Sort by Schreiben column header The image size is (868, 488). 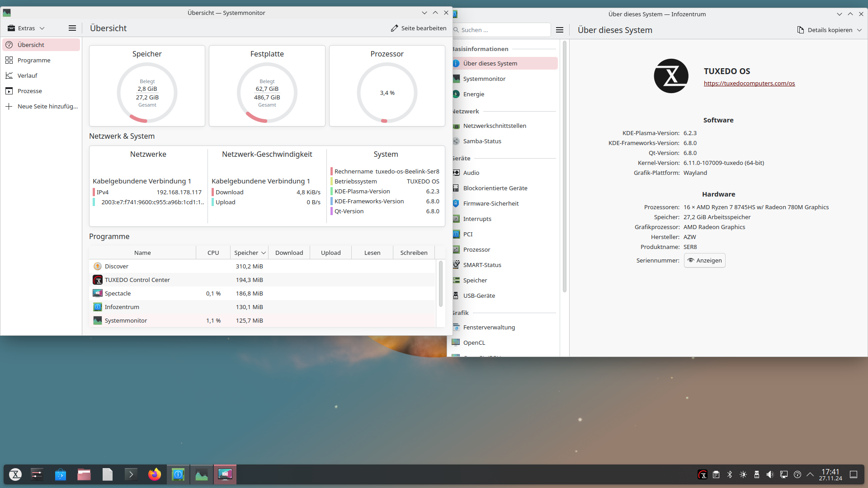[x=414, y=253]
